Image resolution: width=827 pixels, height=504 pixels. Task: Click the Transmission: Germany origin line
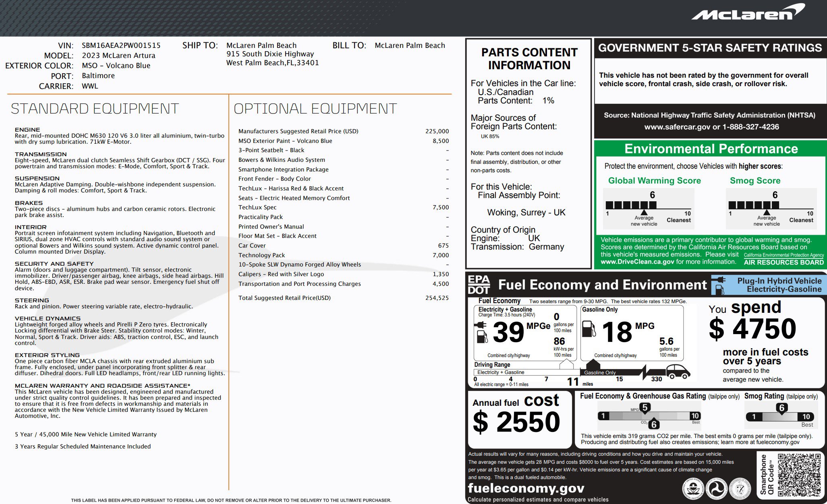click(517, 247)
